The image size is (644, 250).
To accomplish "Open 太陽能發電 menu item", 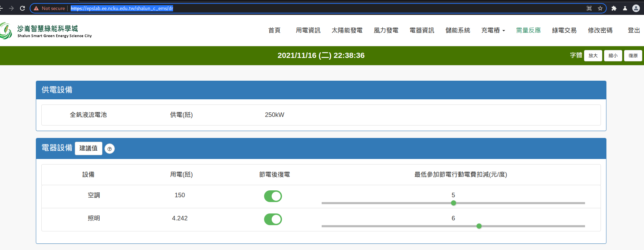I will click(x=347, y=30).
